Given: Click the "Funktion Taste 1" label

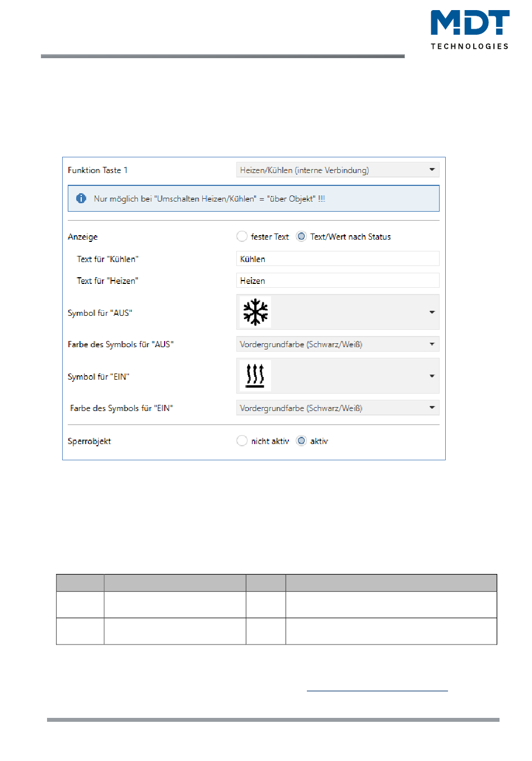Looking at the screenshot, I should click(x=97, y=170).
